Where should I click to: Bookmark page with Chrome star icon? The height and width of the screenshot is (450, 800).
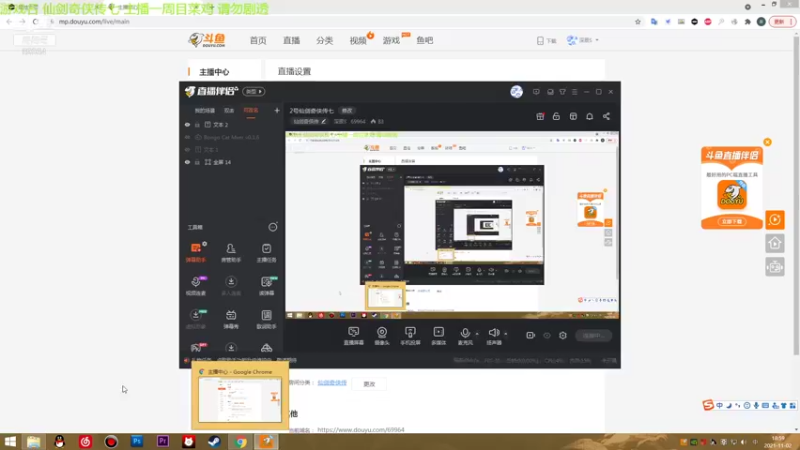tap(638, 21)
